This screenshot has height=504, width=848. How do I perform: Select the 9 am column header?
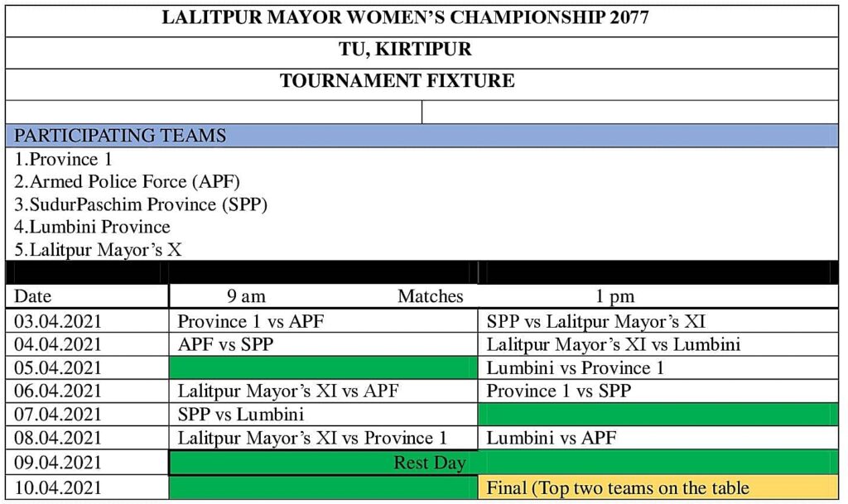tap(247, 296)
